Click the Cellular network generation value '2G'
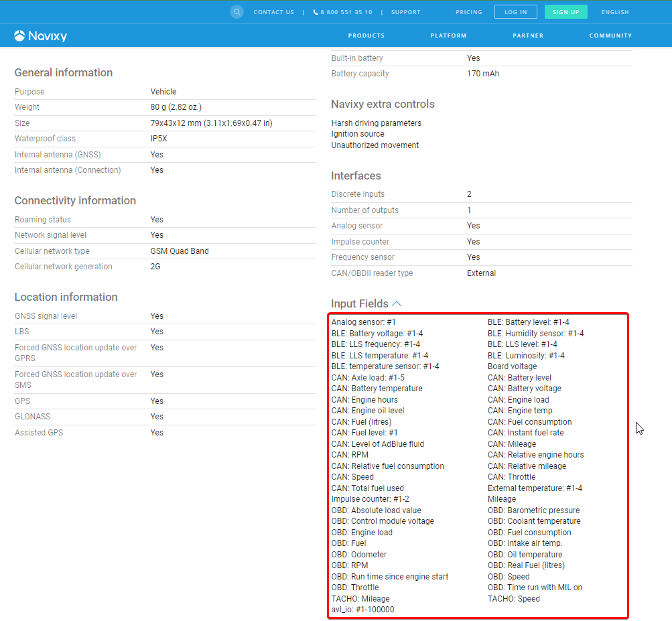Screen dimensions: 672x621 [x=155, y=267]
